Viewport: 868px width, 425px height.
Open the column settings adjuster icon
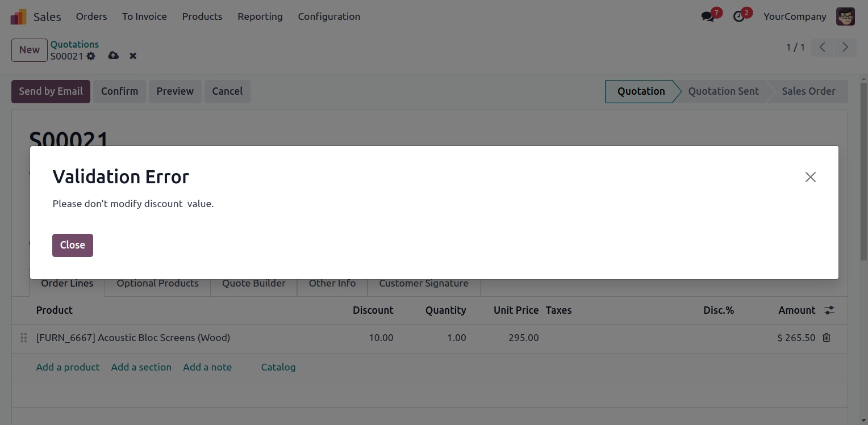(x=830, y=310)
